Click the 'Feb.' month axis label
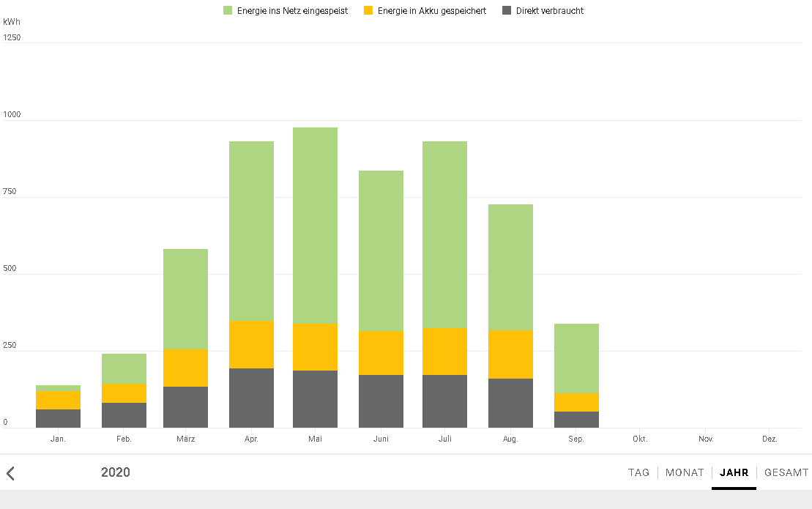The width and height of the screenshot is (812, 509). pyautogui.click(x=124, y=439)
